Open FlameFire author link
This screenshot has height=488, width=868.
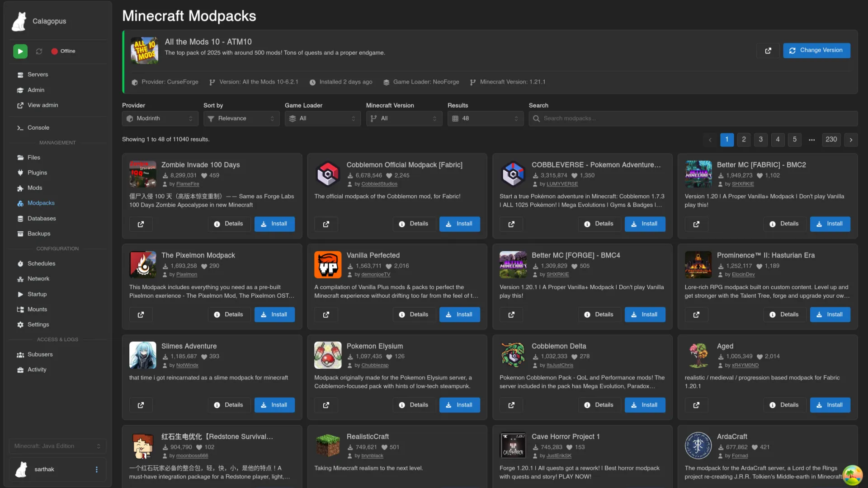187,184
